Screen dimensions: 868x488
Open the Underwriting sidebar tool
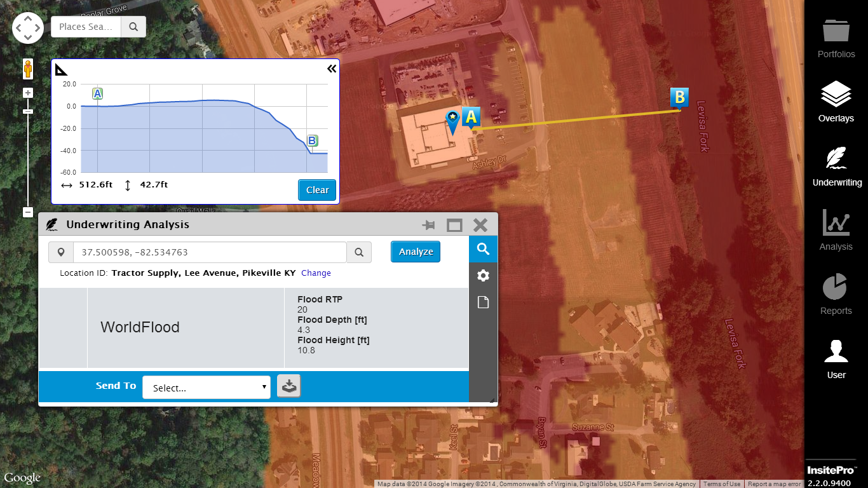(836, 166)
